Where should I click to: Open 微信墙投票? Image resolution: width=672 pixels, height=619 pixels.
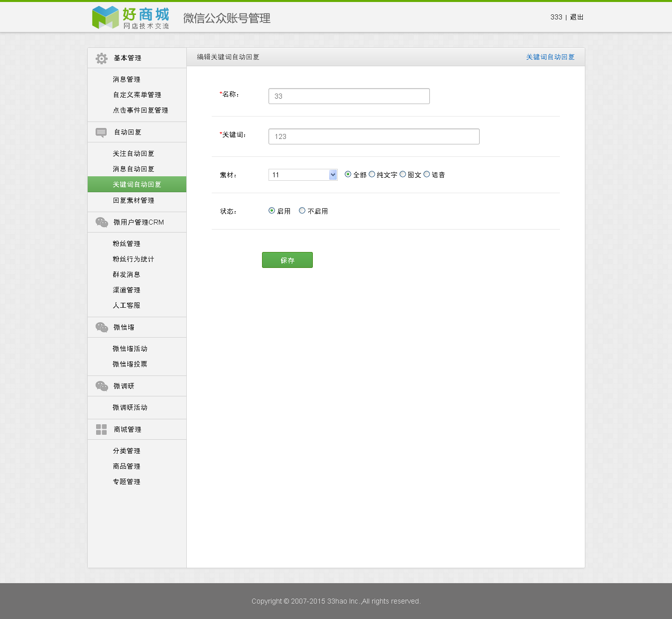130,365
